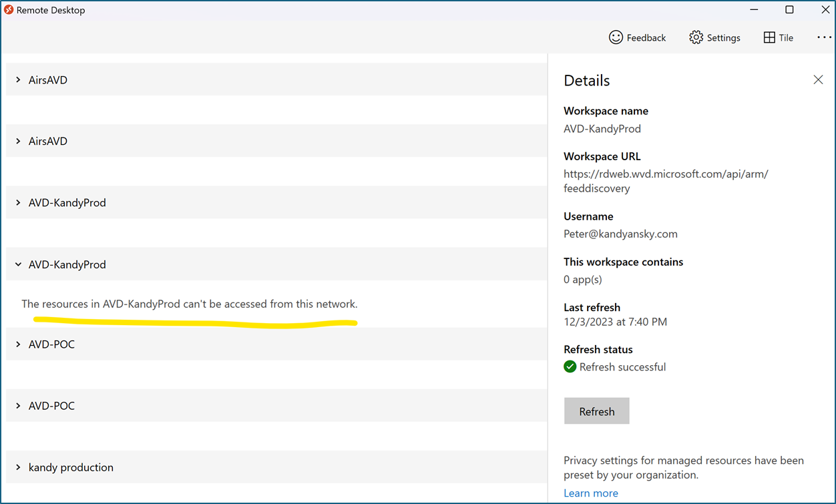836x504 pixels.
Task: Click the Details panel heading
Action: (x=587, y=80)
